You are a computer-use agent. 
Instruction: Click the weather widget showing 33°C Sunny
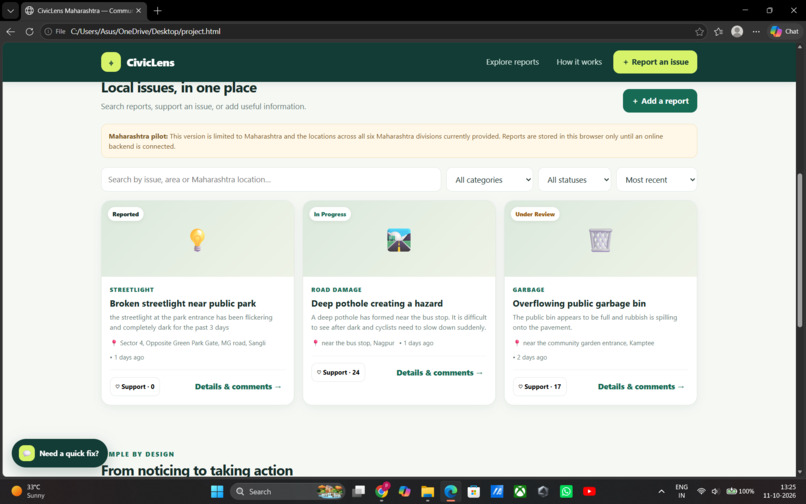(x=29, y=491)
